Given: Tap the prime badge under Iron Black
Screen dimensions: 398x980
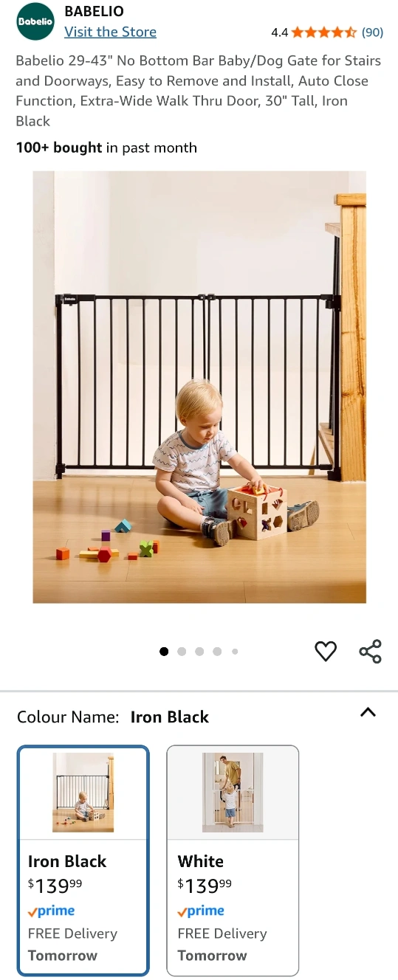Looking at the screenshot, I should coord(52,911).
